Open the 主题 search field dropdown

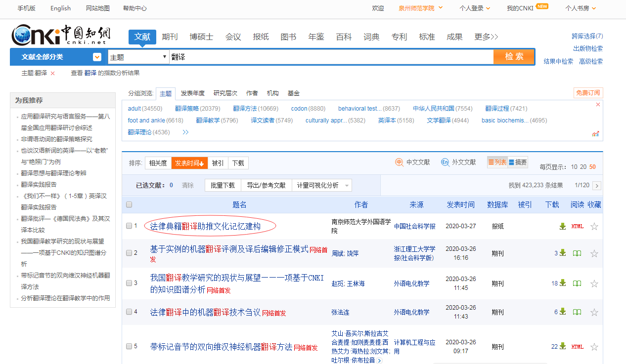[x=138, y=57]
